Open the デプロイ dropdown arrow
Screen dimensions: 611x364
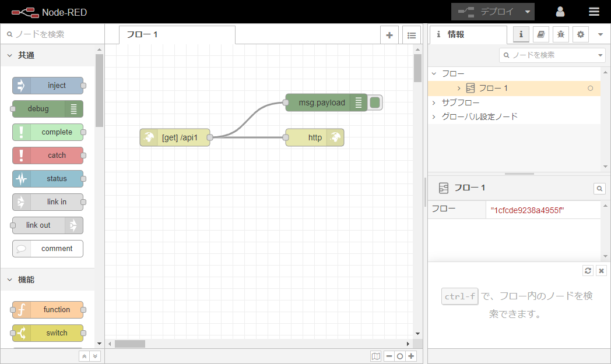pyautogui.click(x=527, y=12)
